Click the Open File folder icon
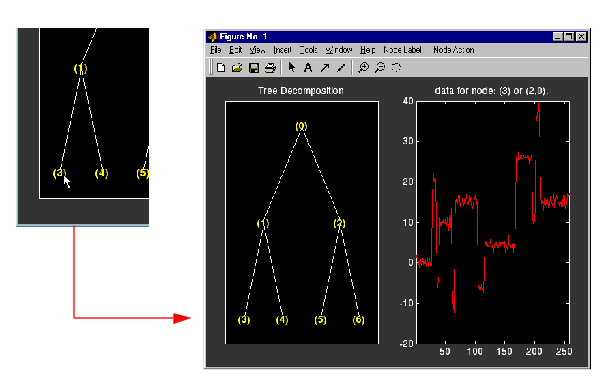The image size is (600, 383). point(237,68)
